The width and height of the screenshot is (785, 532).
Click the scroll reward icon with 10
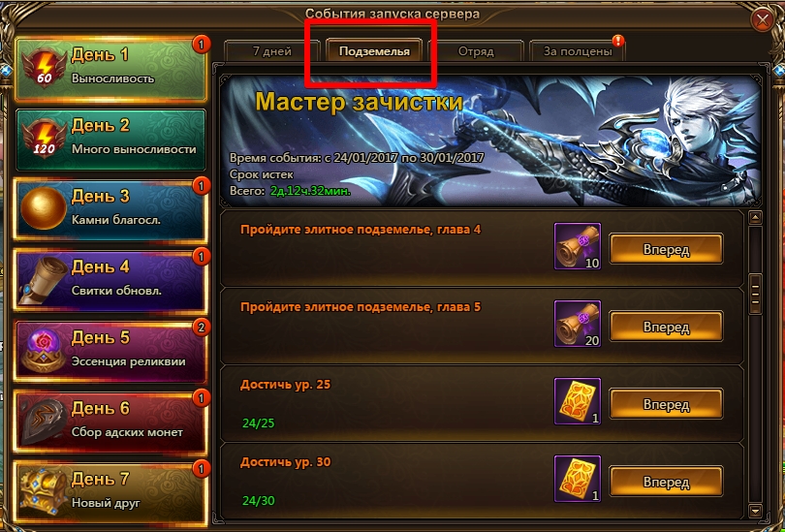(x=578, y=246)
